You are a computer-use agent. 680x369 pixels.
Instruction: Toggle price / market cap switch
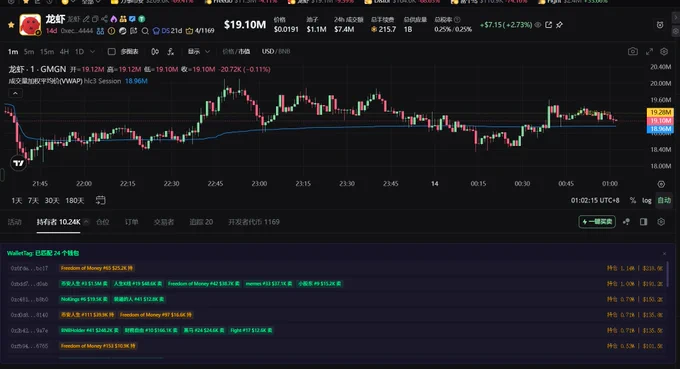click(236, 52)
